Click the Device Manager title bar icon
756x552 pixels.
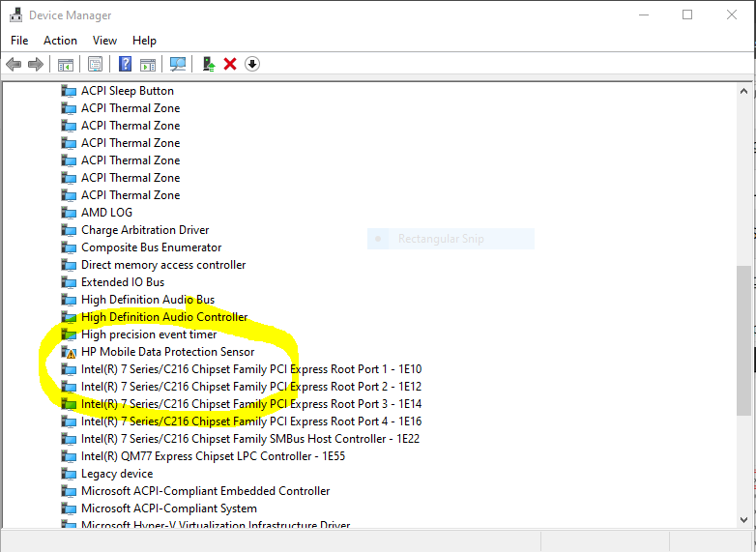(15, 15)
